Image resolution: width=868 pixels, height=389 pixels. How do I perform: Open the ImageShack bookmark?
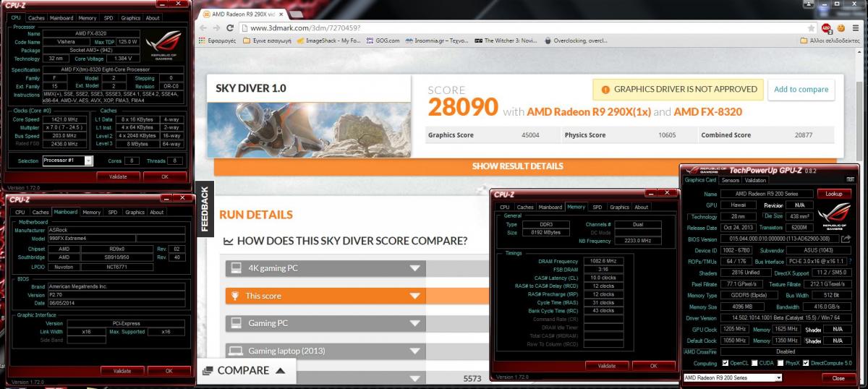(328, 40)
